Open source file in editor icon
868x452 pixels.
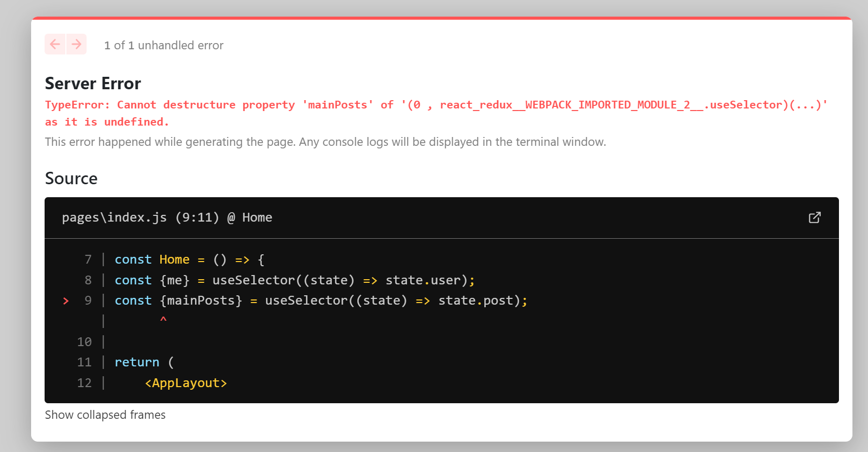pos(815,217)
